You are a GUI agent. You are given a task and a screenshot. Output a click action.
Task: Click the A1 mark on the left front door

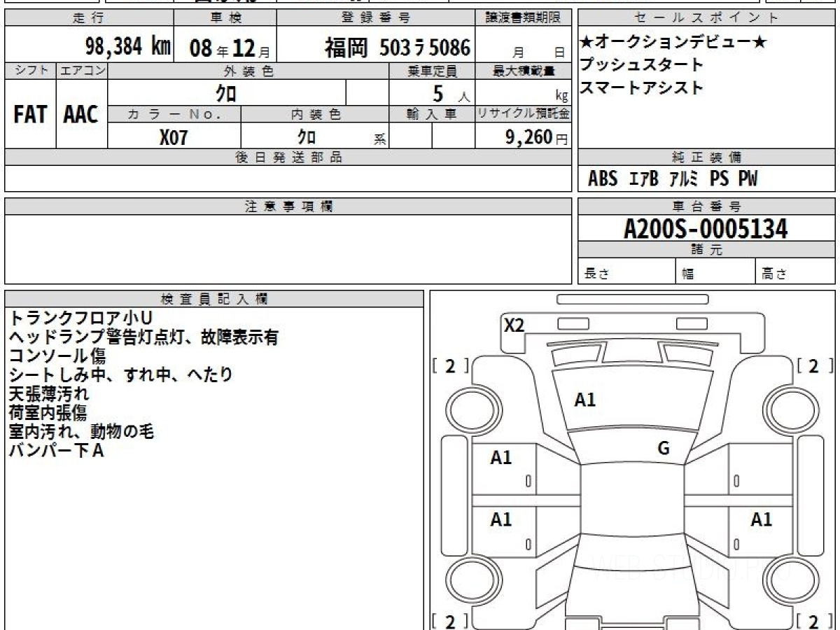[501, 458]
